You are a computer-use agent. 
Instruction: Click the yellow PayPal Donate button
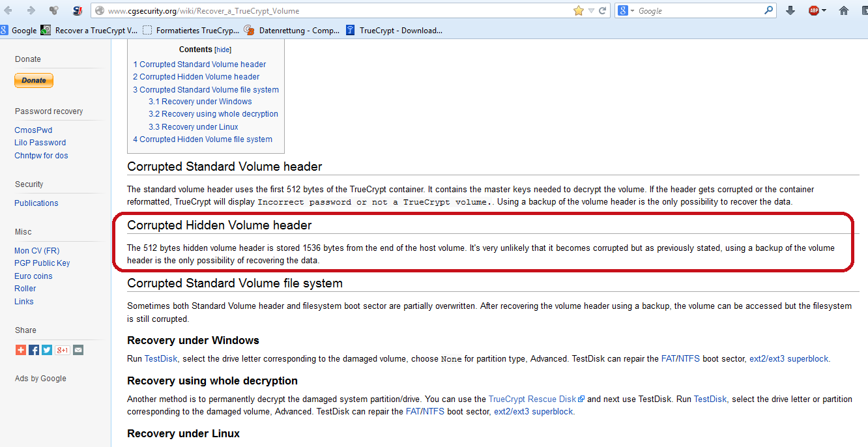34,80
